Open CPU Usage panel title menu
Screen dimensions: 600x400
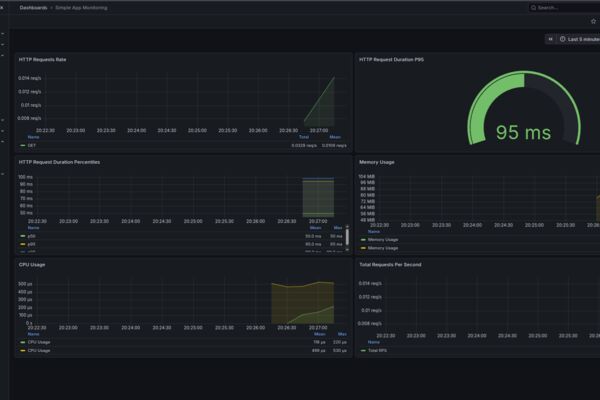point(32,265)
